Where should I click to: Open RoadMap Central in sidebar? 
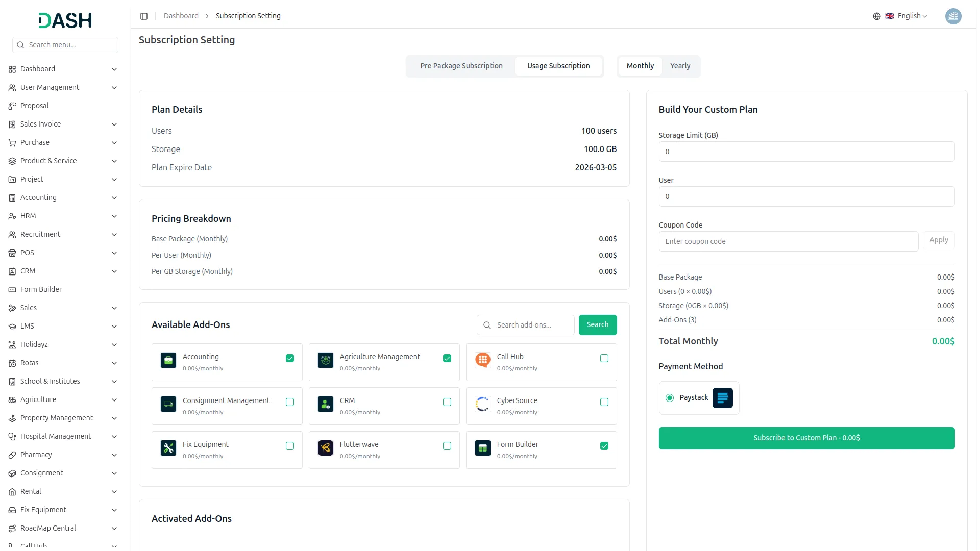[x=63, y=529]
